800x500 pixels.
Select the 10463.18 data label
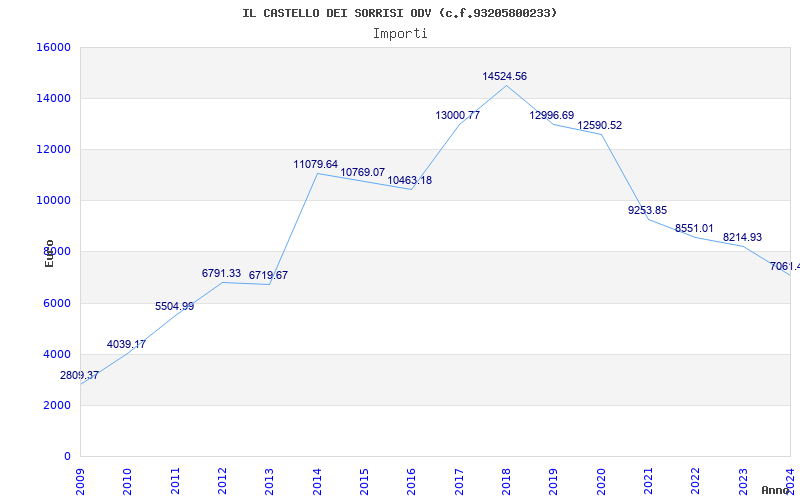(x=410, y=181)
